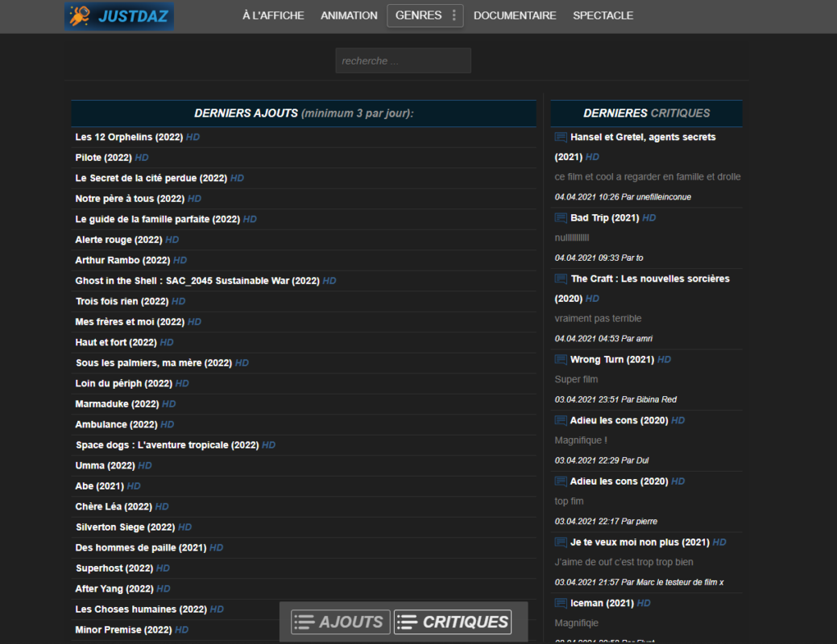The height and width of the screenshot is (644, 837).
Task: Open the DOCUMENTAIRE section
Action: tap(515, 15)
